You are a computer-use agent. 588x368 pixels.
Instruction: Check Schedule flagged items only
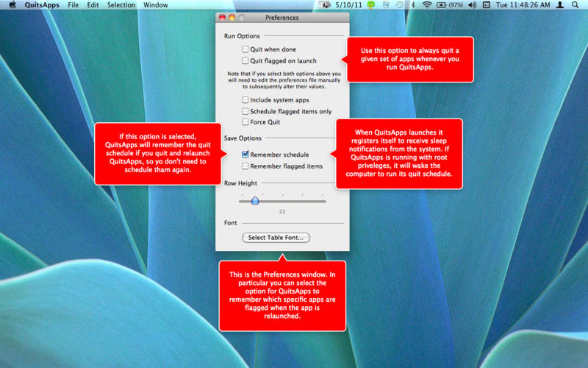[x=245, y=111]
